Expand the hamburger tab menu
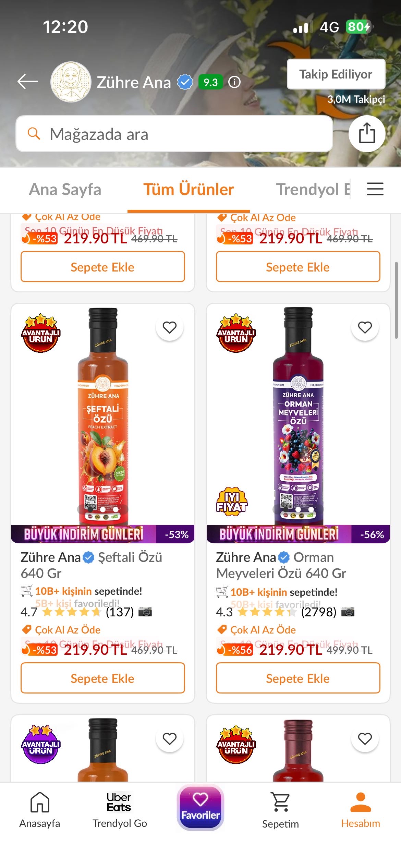This screenshot has height=868, width=401. click(375, 189)
